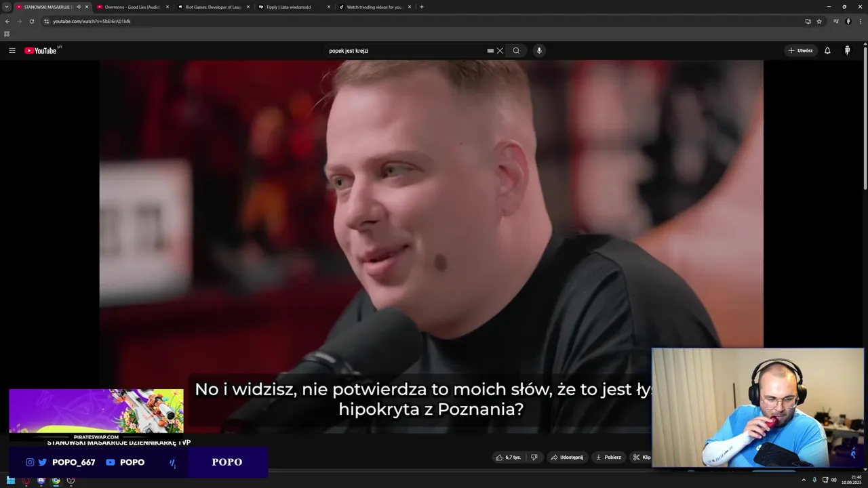Expand the tab search dropdown arrow
Screen dimensions: 868x488
7,7
